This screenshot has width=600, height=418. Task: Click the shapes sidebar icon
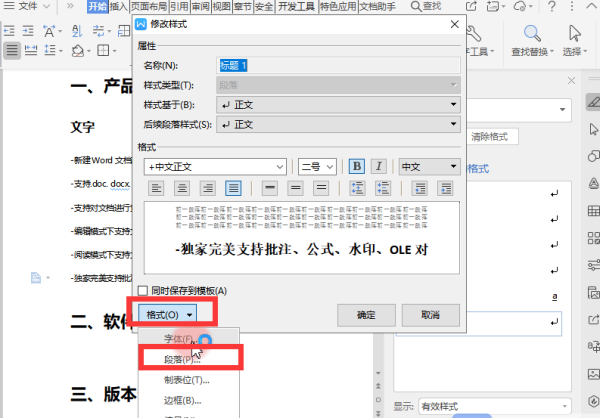[x=593, y=156]
